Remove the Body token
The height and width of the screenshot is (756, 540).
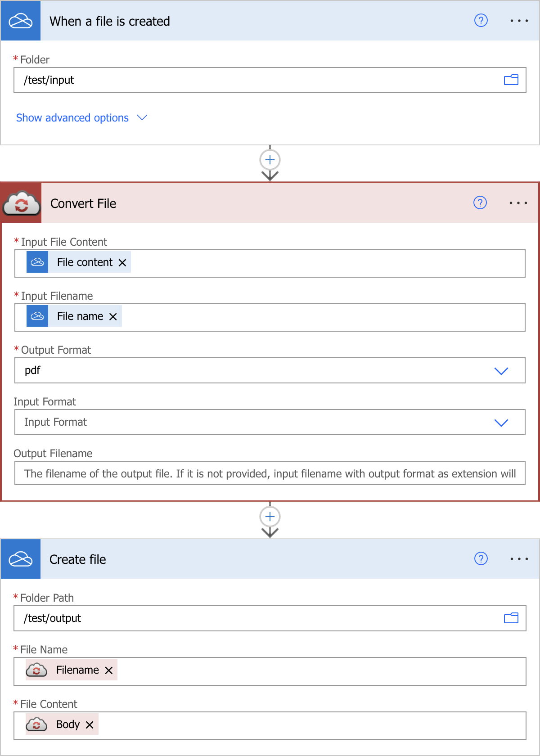(x=90, y=724)
